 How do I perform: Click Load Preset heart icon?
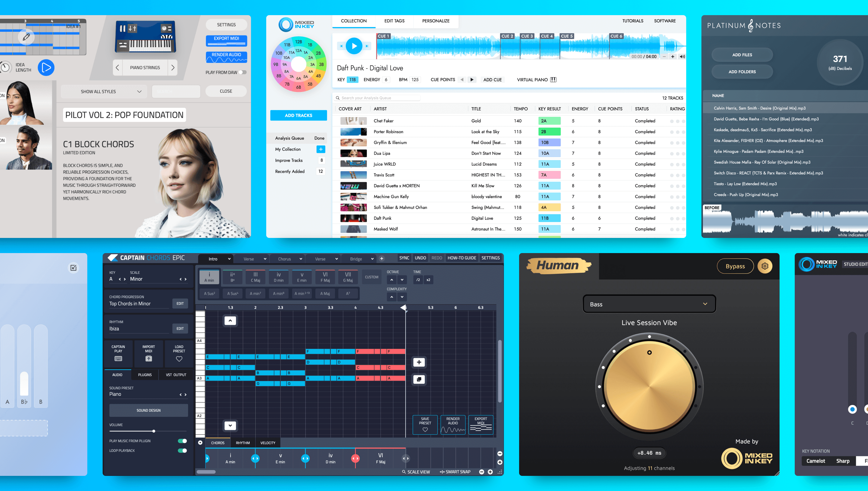coord(179,359)
